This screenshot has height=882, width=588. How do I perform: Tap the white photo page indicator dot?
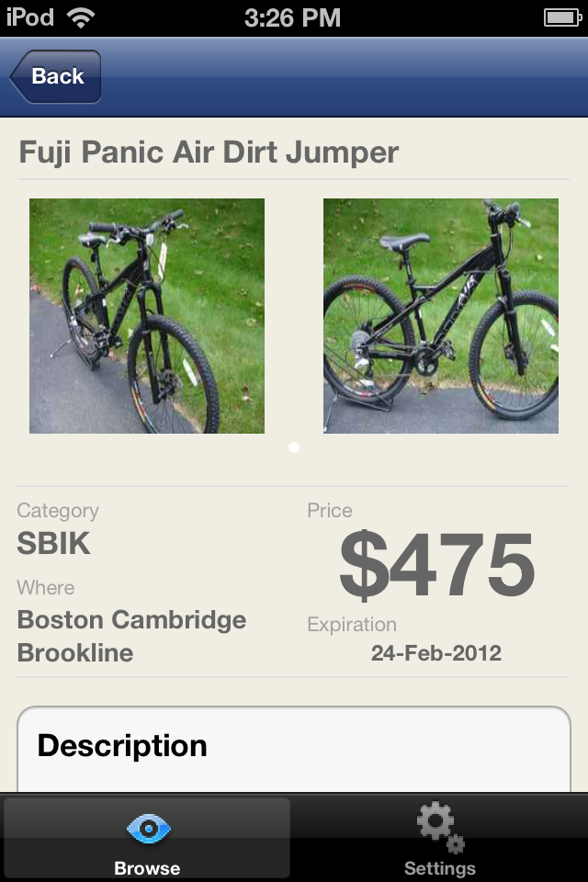294,447
